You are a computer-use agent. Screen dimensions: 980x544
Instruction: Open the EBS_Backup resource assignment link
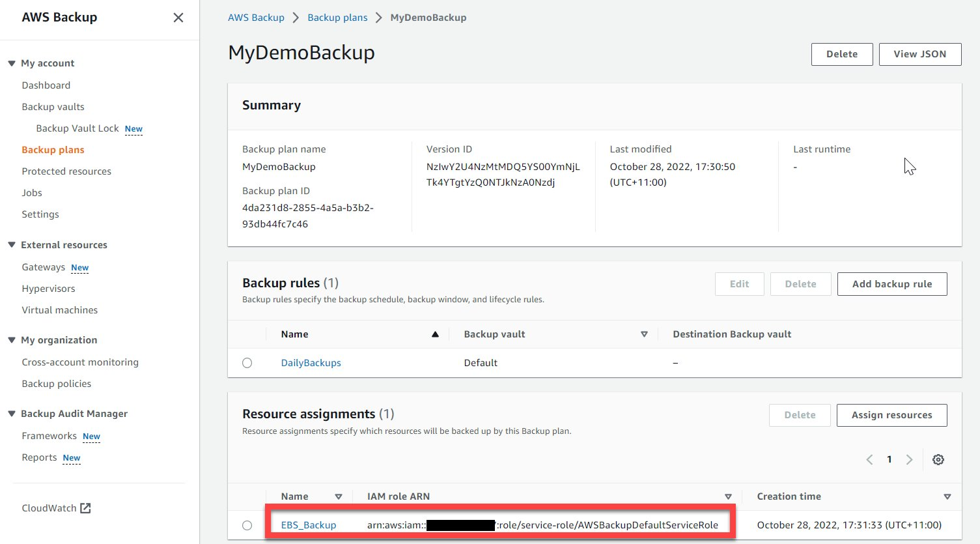pos(309,525)
